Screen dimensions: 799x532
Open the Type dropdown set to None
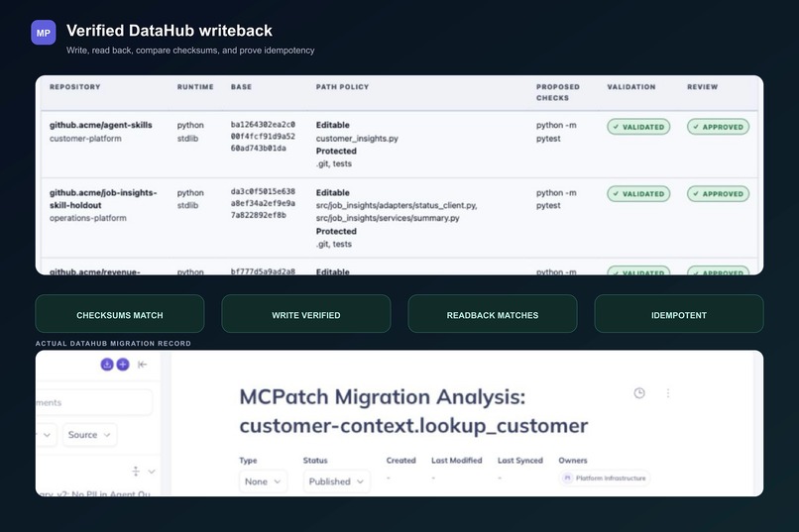coord(263,481)
